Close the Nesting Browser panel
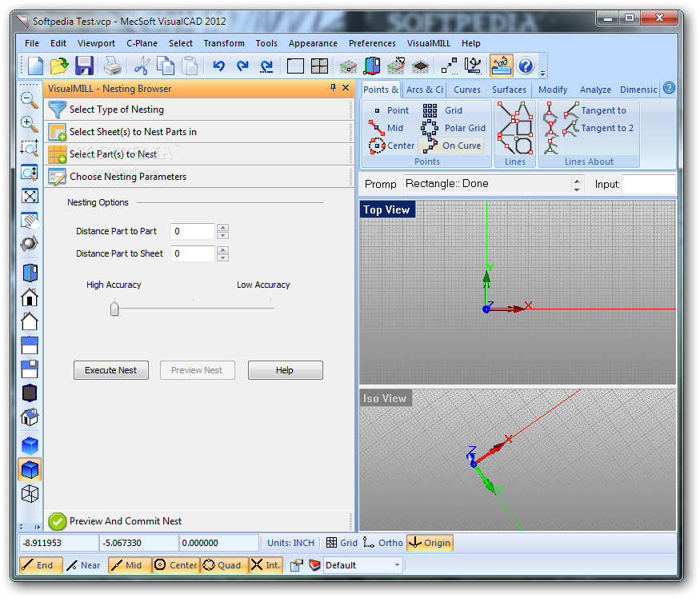 click(346, 87)
